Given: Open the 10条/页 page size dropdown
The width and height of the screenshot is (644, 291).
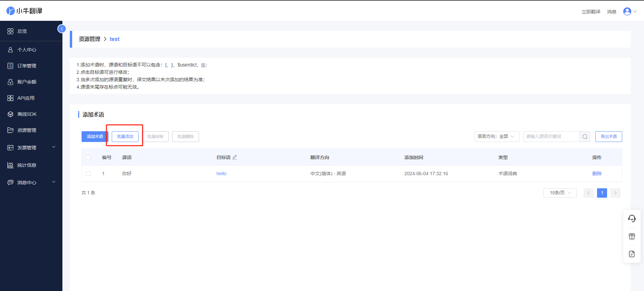Looking at the screenshot, I should 560,193.
